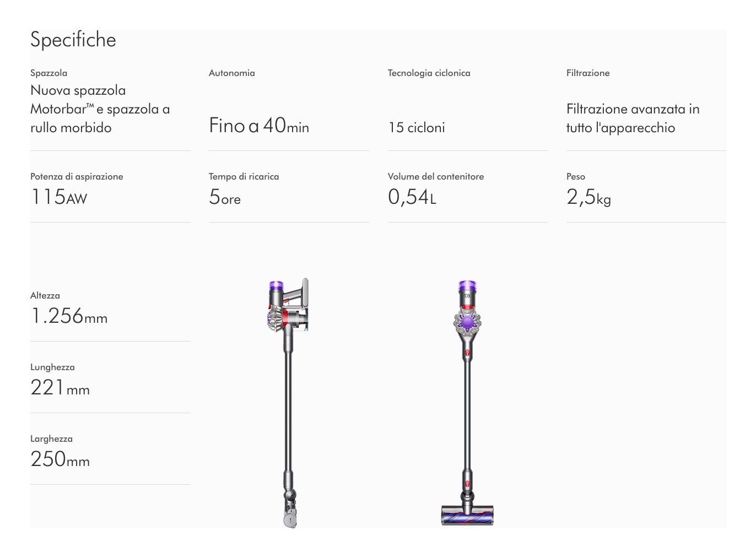The width and height of the screenshot is (756, 558).
Task: Select the 221mm length value
Action: pos(60,388)
